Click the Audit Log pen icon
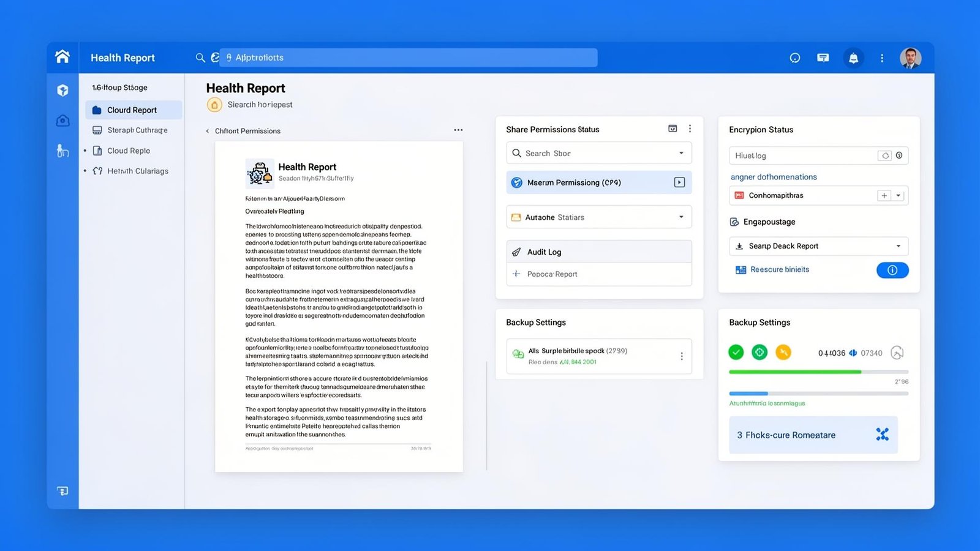Viewport: 980px width, 551px height. 516,252
